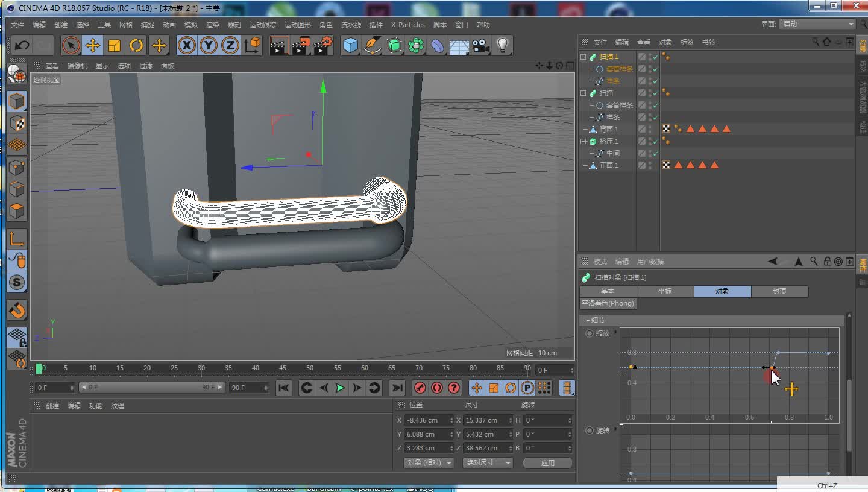Select the Rotate tool in the toolbar

pyautogui.click(x=136, y=45)
